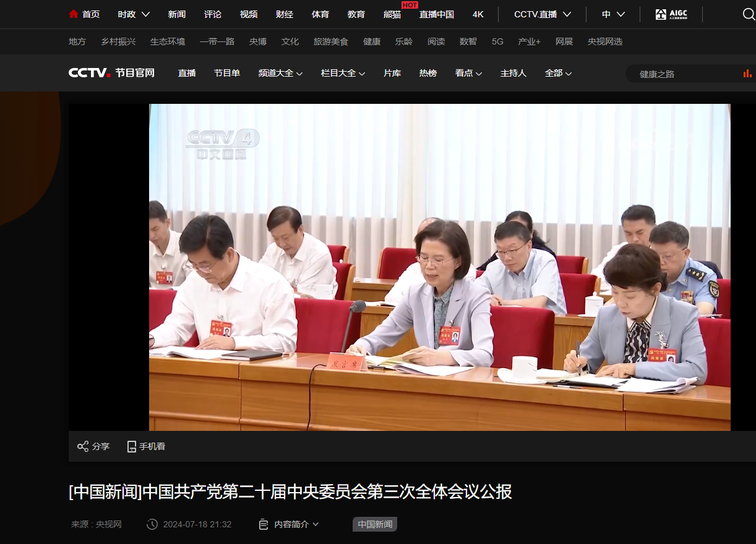756x544 pixels.
Task: Expand 频道大全 menu
Action: 280,73
